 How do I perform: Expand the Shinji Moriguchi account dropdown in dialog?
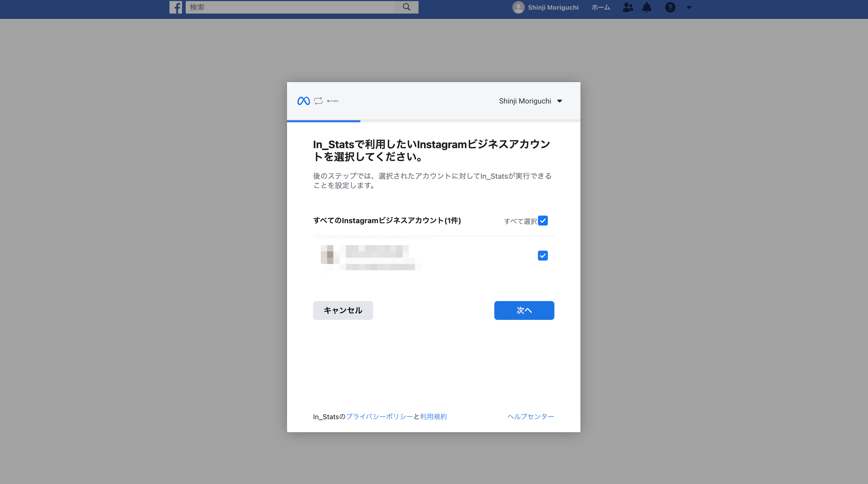pos(560,101)
